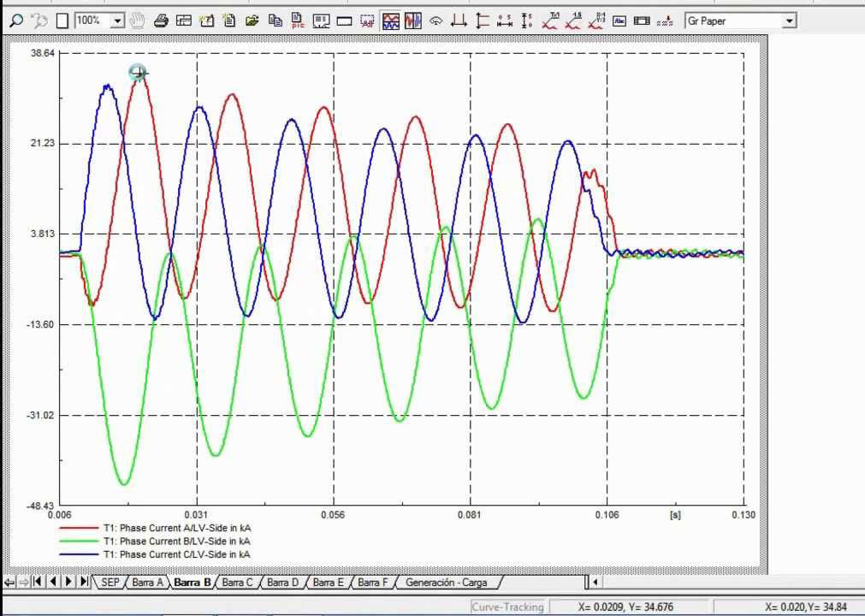Toggle Curve-Tracking in the status bar
Viewport: 865px width, 616px height.
point(507,607)
